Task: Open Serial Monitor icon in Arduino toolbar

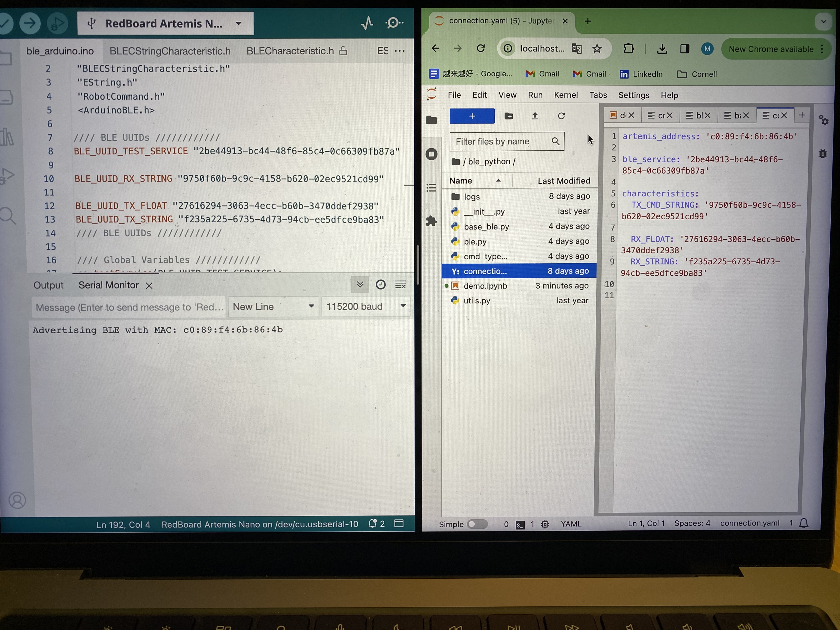Action: 394,23
